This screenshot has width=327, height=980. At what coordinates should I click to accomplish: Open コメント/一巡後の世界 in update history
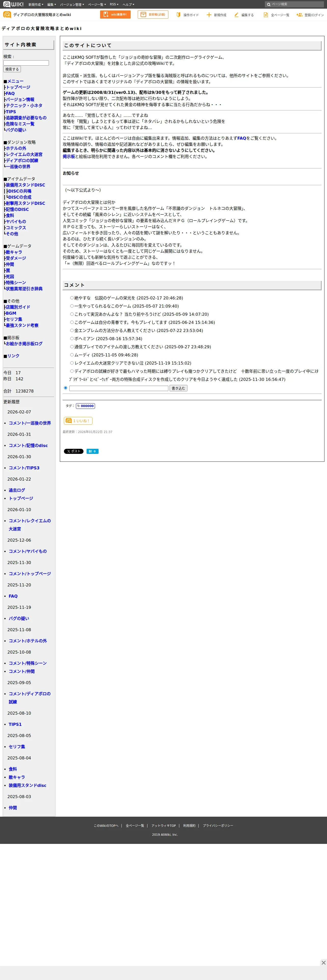pos(30,423)
